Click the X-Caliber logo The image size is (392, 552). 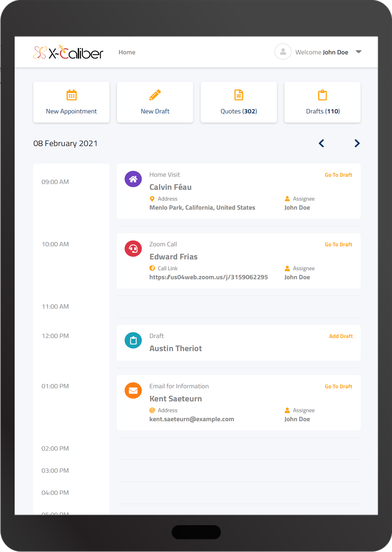click(68, 52)
